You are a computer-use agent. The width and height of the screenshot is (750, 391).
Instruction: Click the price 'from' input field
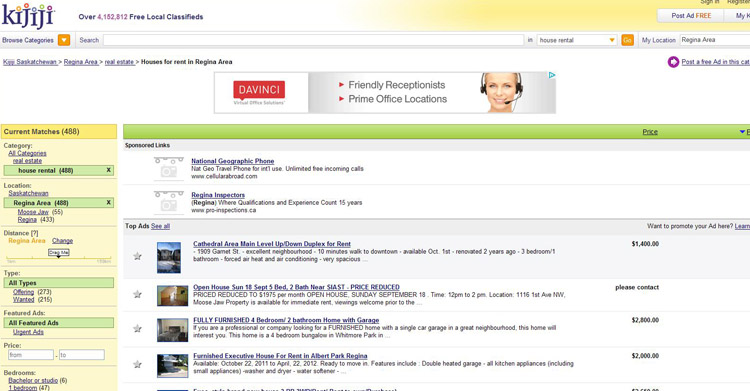31,355
